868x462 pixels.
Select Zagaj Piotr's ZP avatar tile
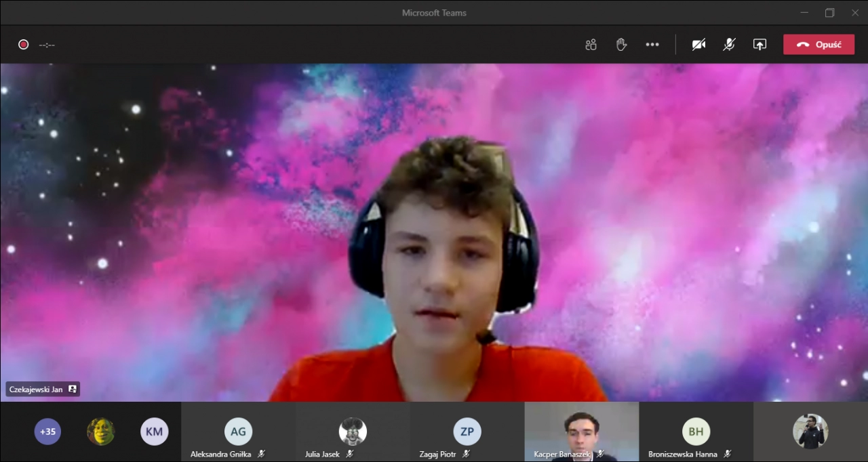point(467,432)
